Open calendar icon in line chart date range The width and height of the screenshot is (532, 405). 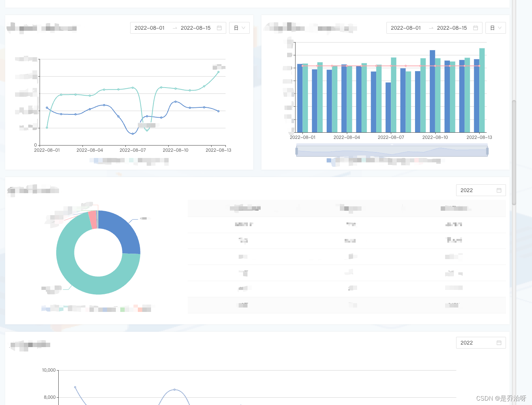pyautogui.click(x=219, y=28)
